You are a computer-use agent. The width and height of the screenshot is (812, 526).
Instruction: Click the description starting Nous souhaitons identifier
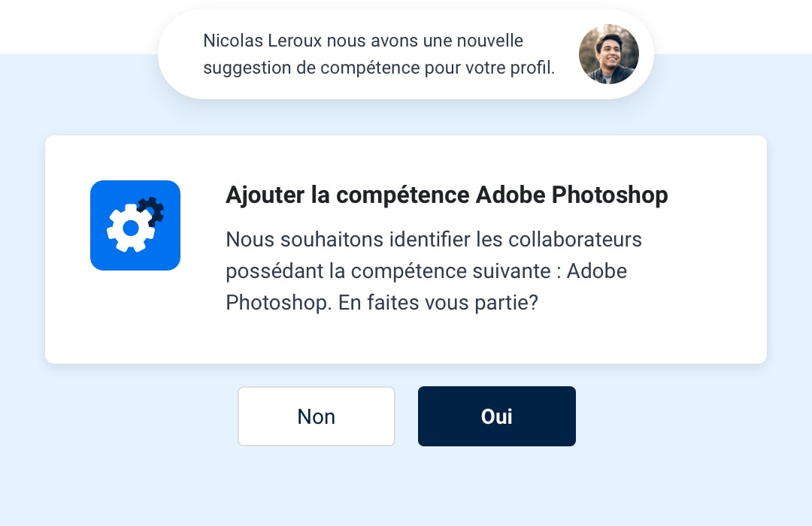[x=434, y=271]
